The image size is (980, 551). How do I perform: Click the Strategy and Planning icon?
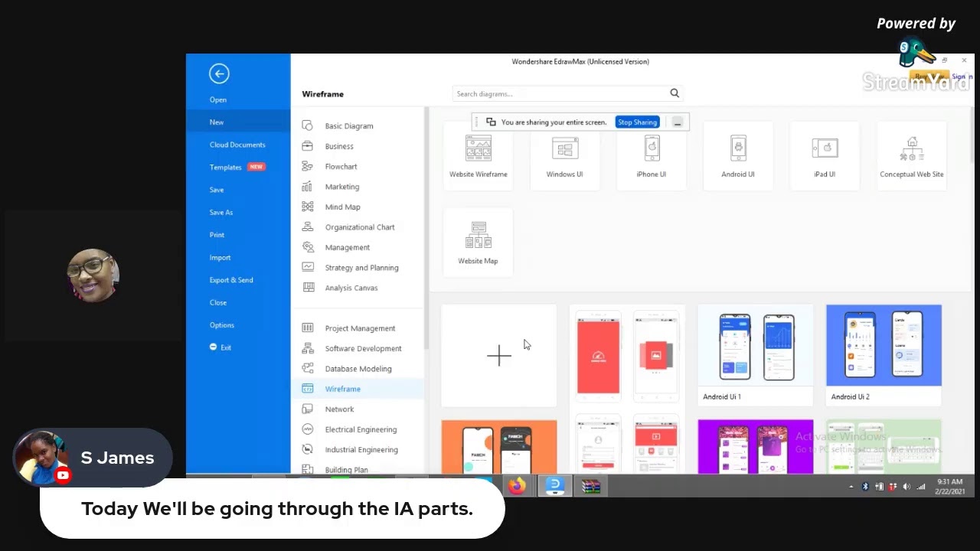pos(308,267)
